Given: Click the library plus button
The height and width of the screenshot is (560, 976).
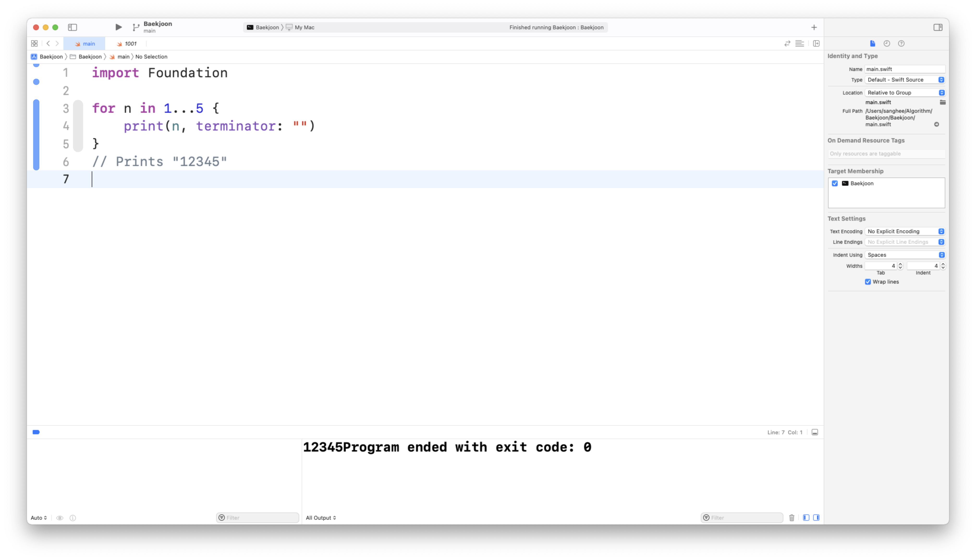Looking at the screenshot, I should pos(814,27).
